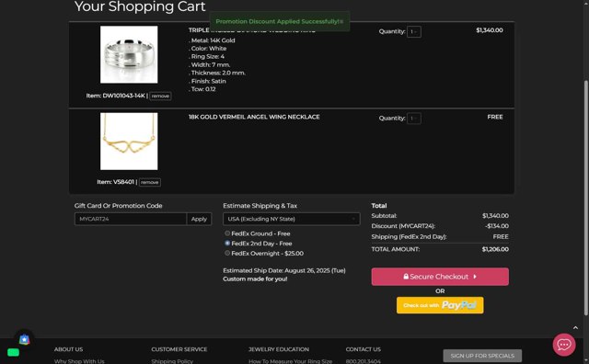Open the angel wing necklace thumbnail
589x364 pixels.
tap(129, 142)
